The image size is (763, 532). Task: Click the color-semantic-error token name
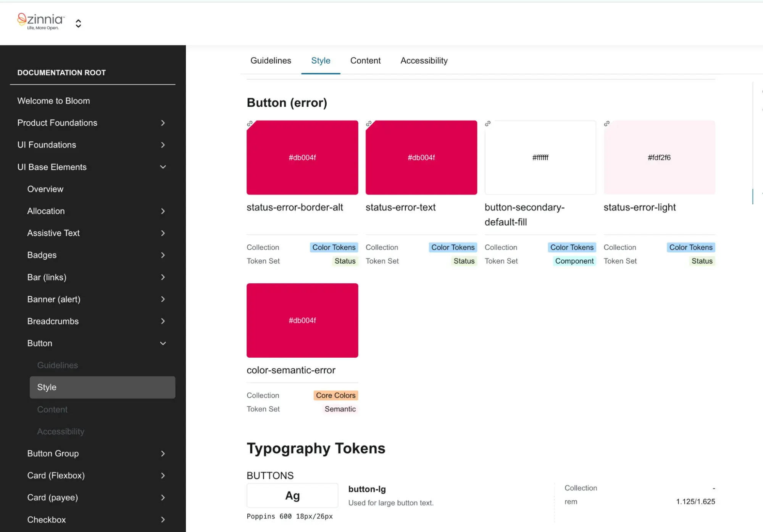click(x=291, y=370)
